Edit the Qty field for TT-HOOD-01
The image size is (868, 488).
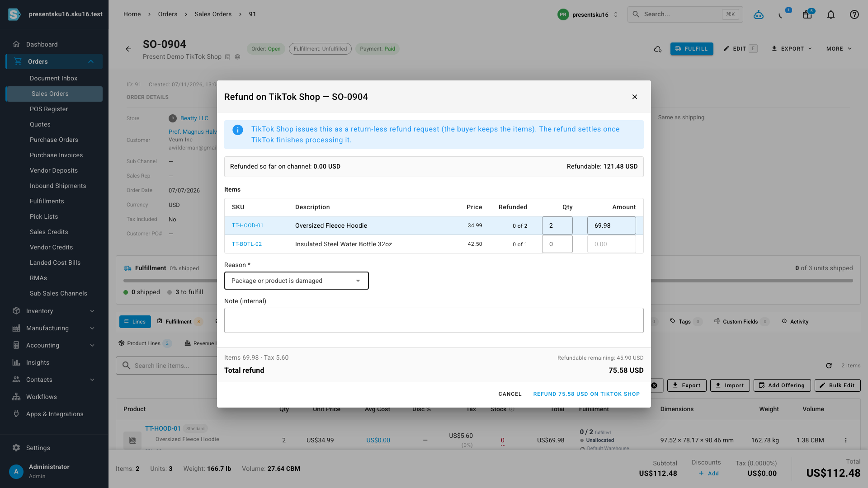(557, 225)
